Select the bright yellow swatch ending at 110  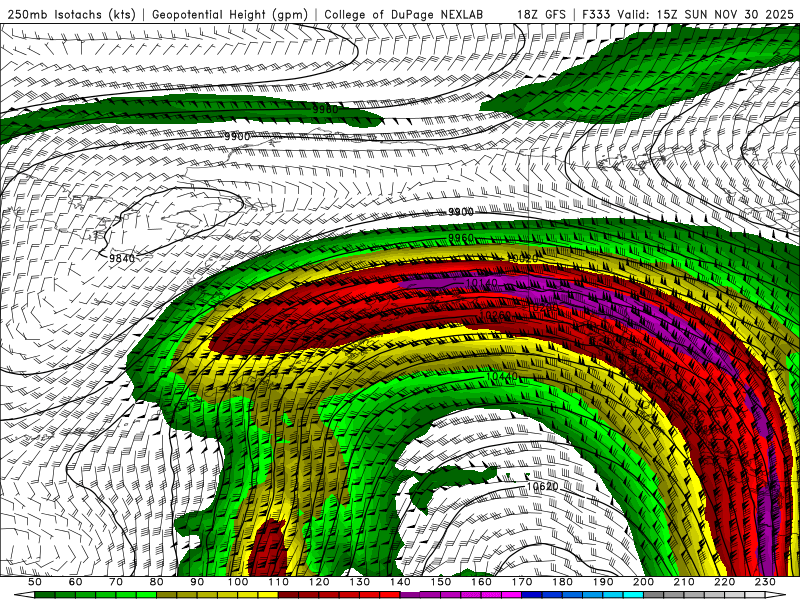click(268, 595)
